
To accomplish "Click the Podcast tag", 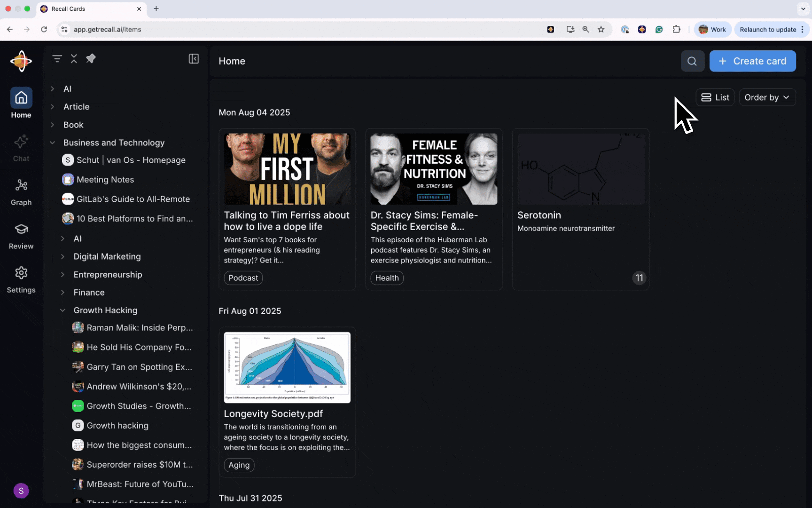I will [243, 278].
